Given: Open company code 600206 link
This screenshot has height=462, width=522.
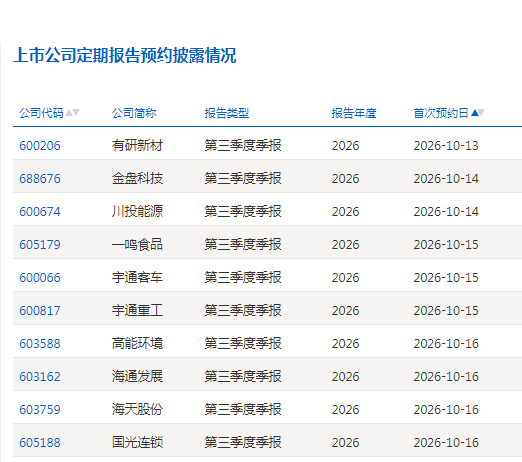Looking at the screenshot, I should [x=40, y=146].
